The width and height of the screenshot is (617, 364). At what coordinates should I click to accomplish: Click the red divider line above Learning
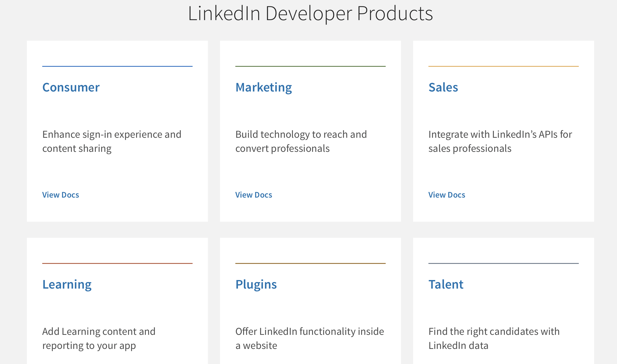click(x=117, y=263)
